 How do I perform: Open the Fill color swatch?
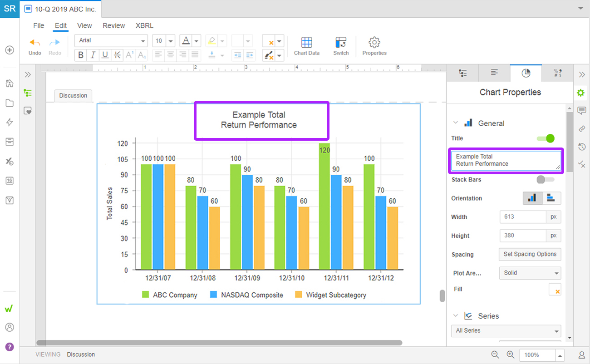[x=555, y=290]
